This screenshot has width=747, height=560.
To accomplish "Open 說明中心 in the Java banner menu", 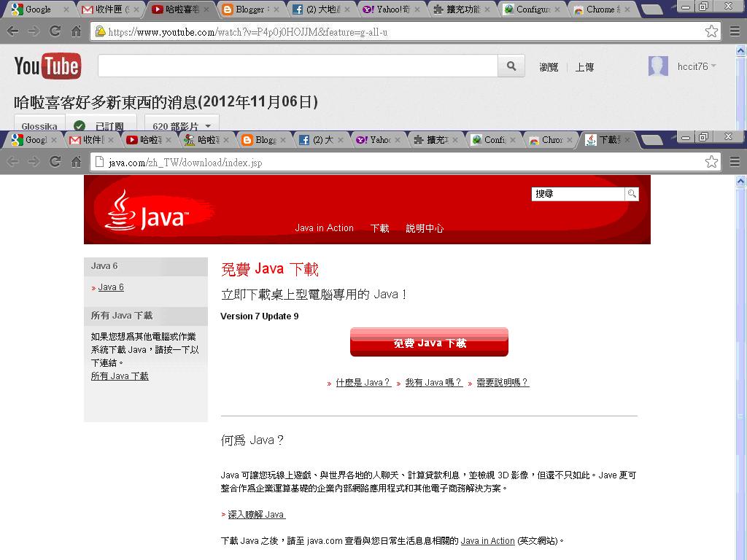I will coord(425,228).
